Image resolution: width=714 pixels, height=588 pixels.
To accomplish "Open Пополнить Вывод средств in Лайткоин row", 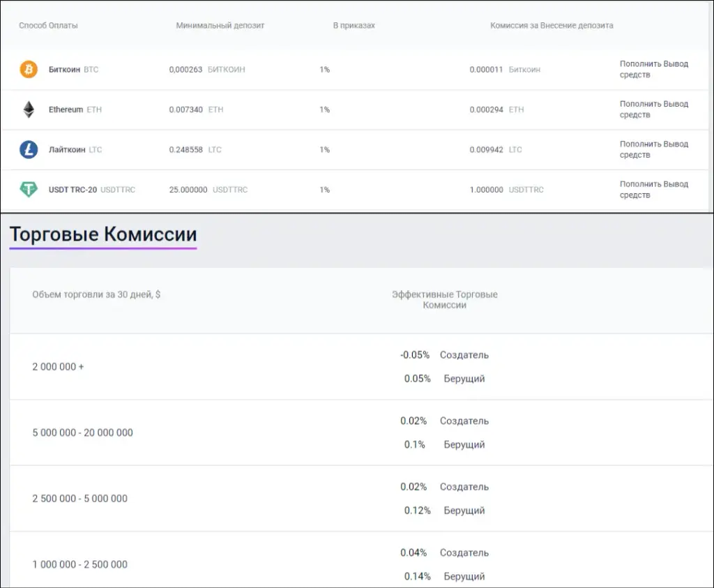I will [x=654, y=149].
